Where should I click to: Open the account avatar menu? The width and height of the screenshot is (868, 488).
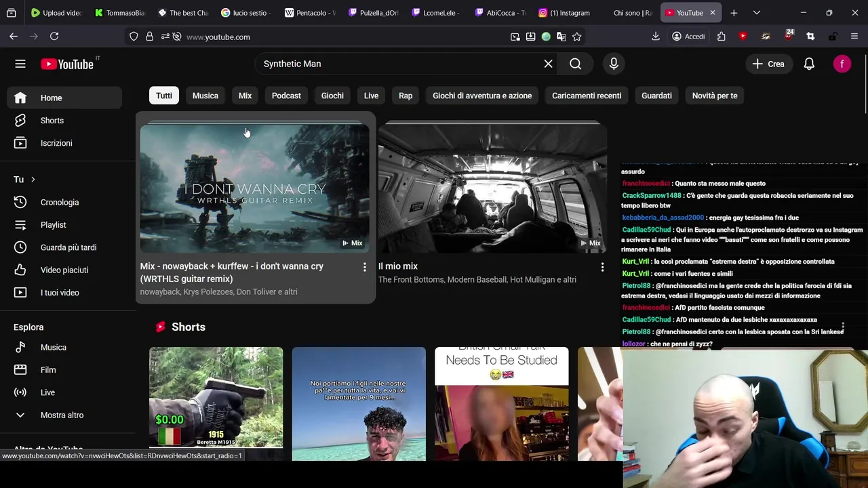coord(842,64)
